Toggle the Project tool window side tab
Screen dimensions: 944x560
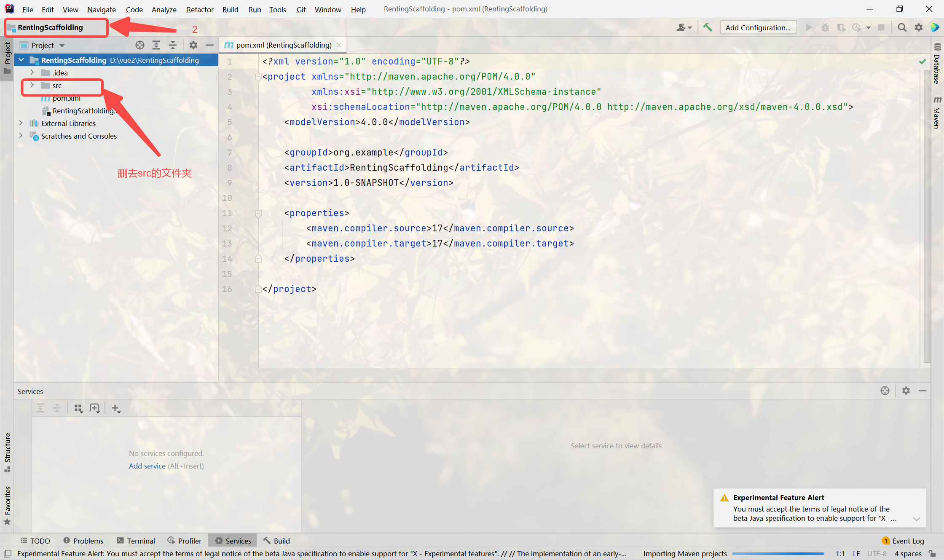(x=7, y=58)
